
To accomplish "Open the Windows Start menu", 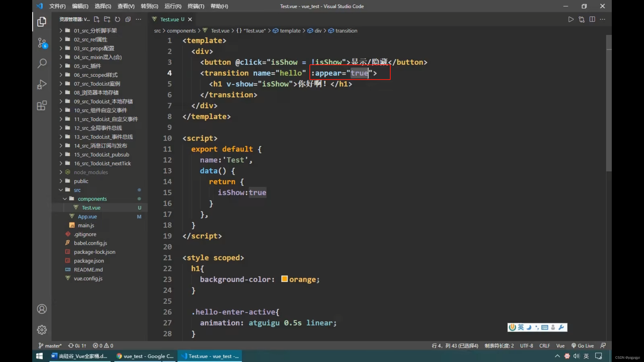I will tap(39, 356).
